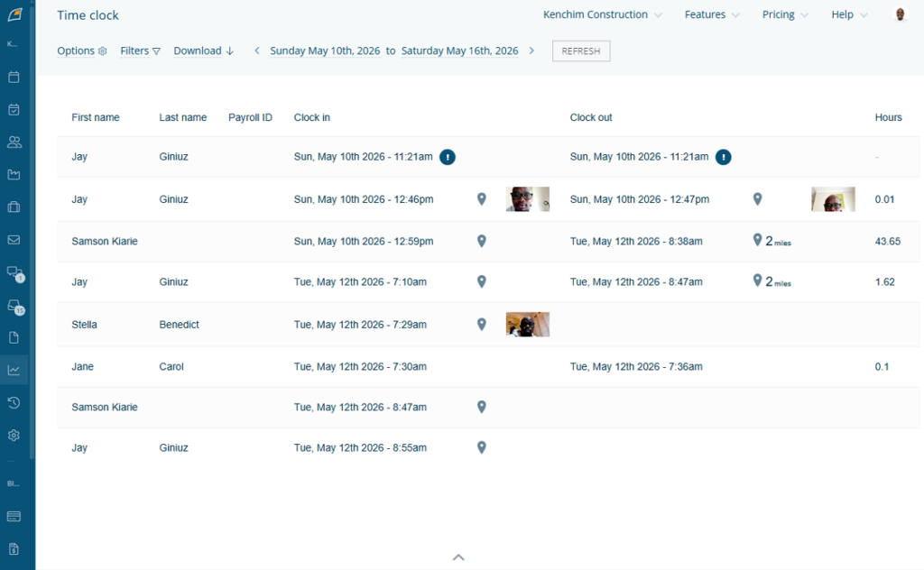Viewport: 924px width, 570px height.
Task: Click the location pin for Jay's 7:10am clock in
Action: [482, 282]
